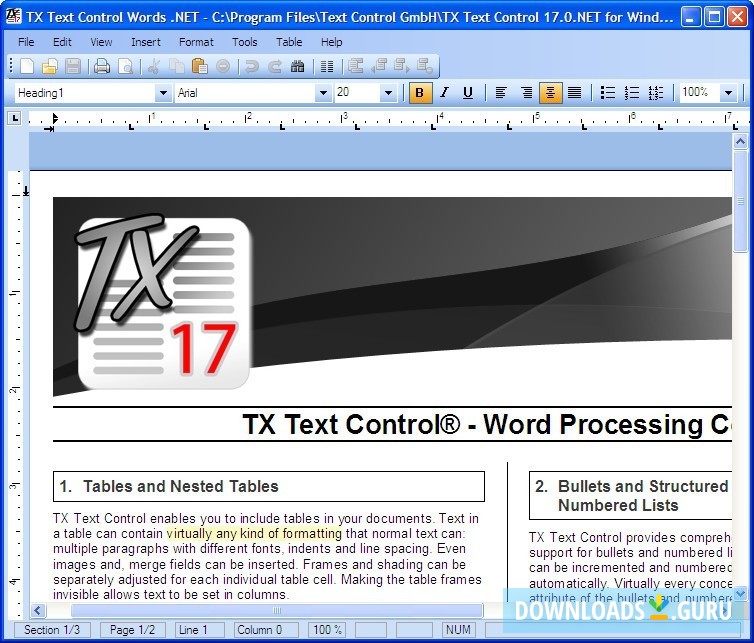Click the left indent marker on ruler

[x=50, y=128]
